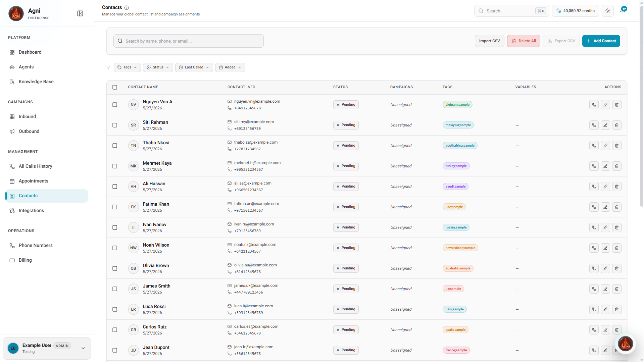Delete Nguyen Van A trash icon
644x362 pixels.
pyautogui.click(x=617, y=105)
